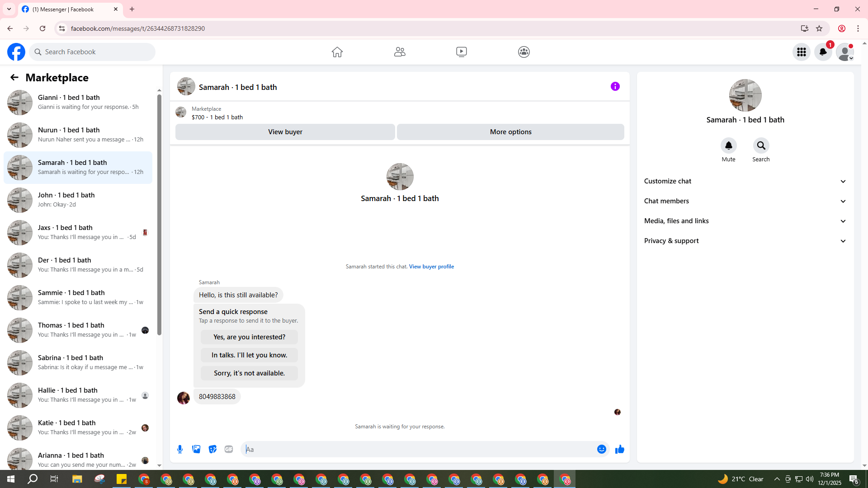Mute this Samarah conversation

pos(729,145)
